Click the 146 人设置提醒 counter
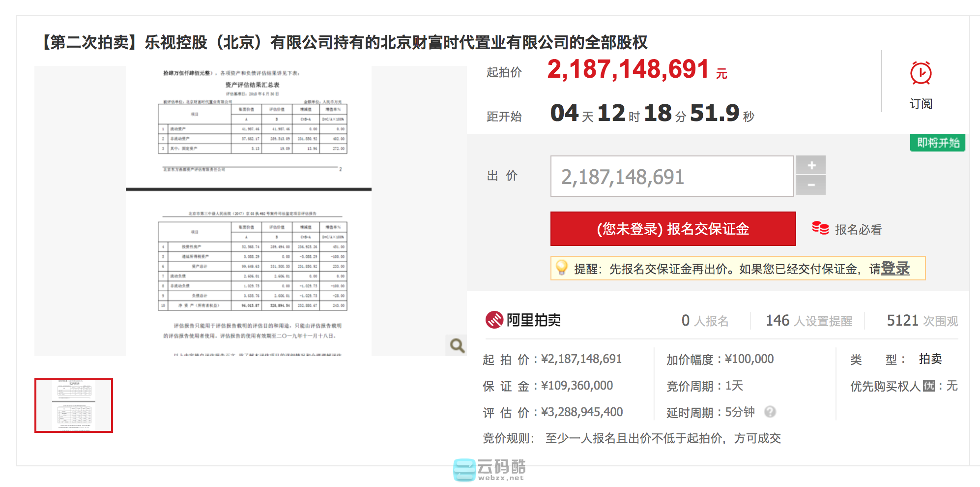Viewport: 980px width, 487px height. (808, 321)
